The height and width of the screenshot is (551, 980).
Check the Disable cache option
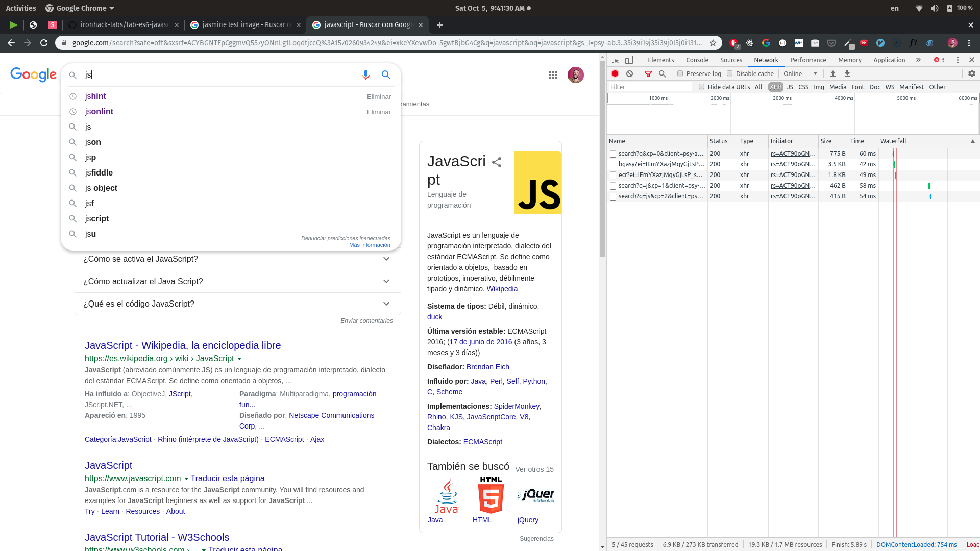click(730, 73)
